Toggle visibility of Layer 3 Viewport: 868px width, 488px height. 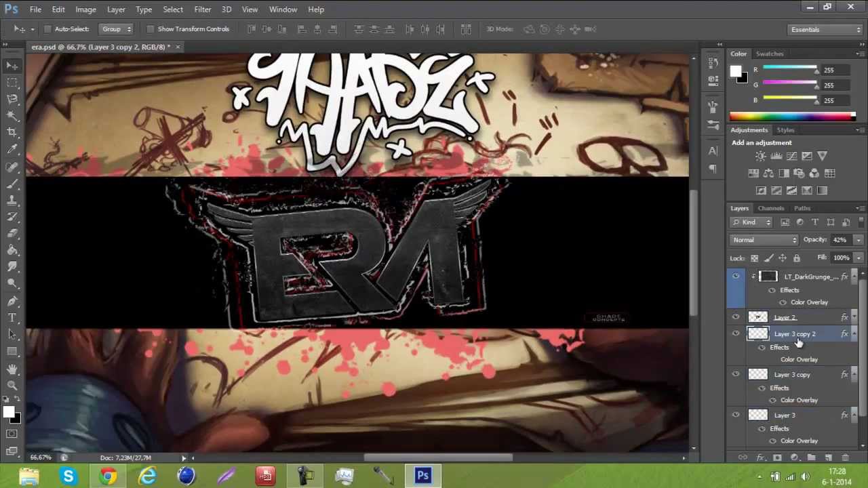736,415
